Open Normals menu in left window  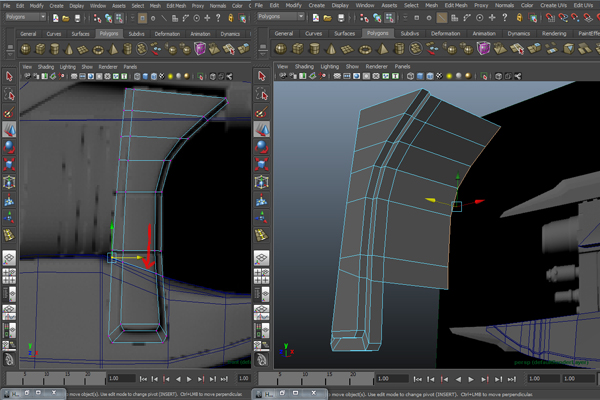point(218,6)
